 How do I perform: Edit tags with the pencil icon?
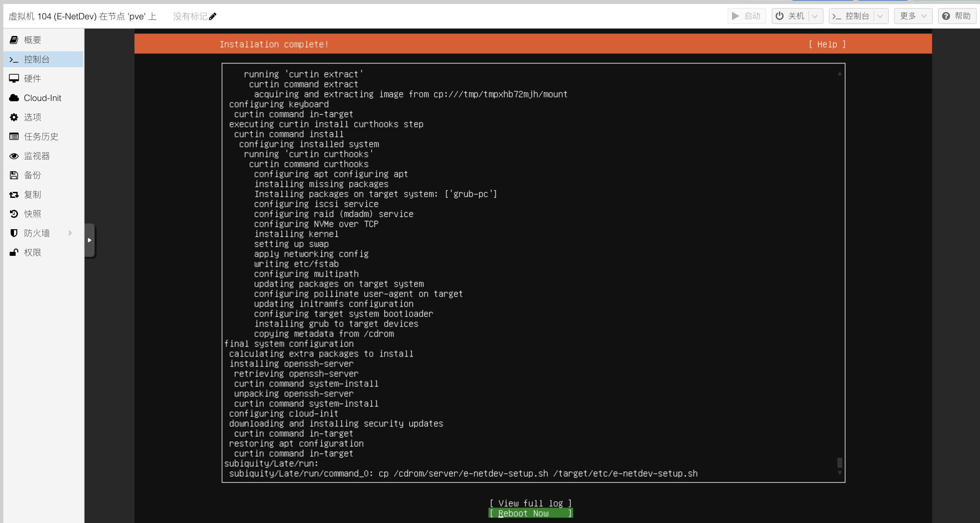click(213, 16)
